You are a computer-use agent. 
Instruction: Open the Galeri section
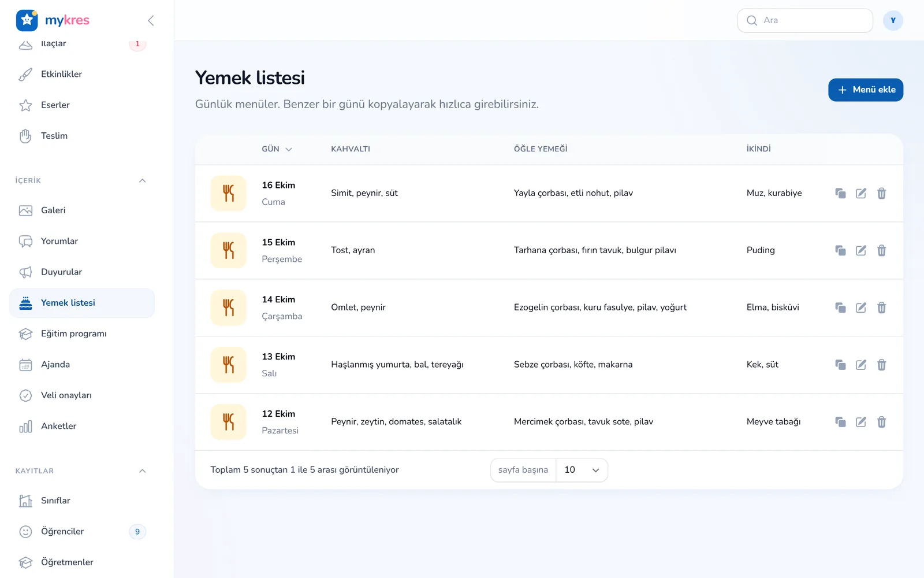pyautogui.click(x=82, y=210)
